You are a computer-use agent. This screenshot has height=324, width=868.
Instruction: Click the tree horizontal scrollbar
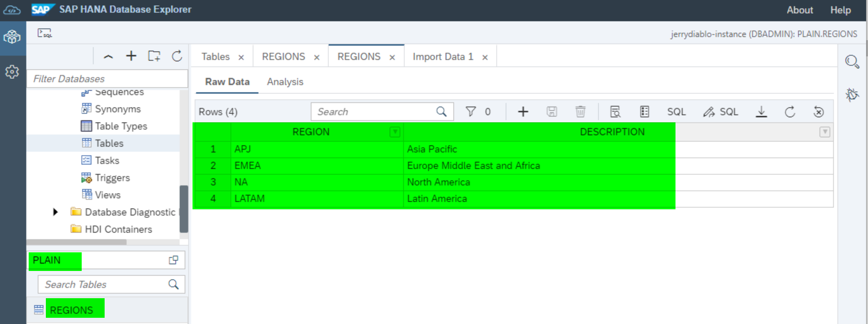pyautogui.click(x=76, y=242)
